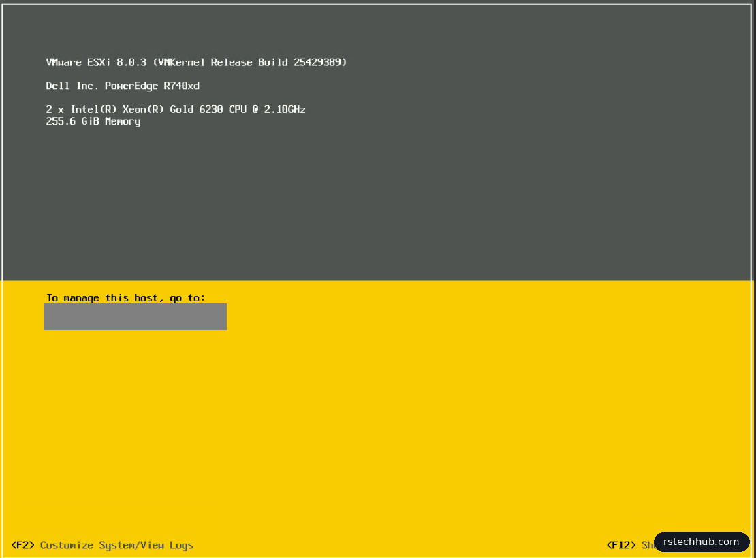The image size is (756, 558).
Task: Click the 255.6 GiB Memory text
Action: pyautogui.click(x=93, y=121)
